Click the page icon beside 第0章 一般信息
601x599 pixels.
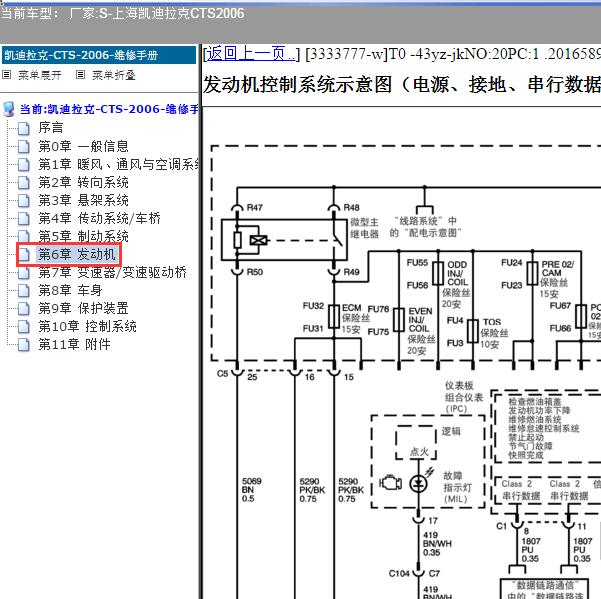tap(24, 146)
